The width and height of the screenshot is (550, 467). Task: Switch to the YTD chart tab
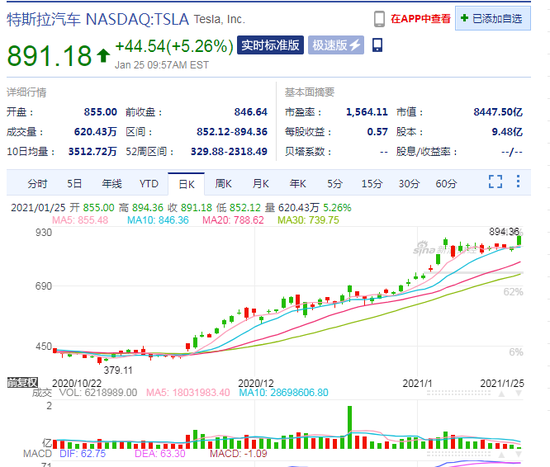click(149, 184)
